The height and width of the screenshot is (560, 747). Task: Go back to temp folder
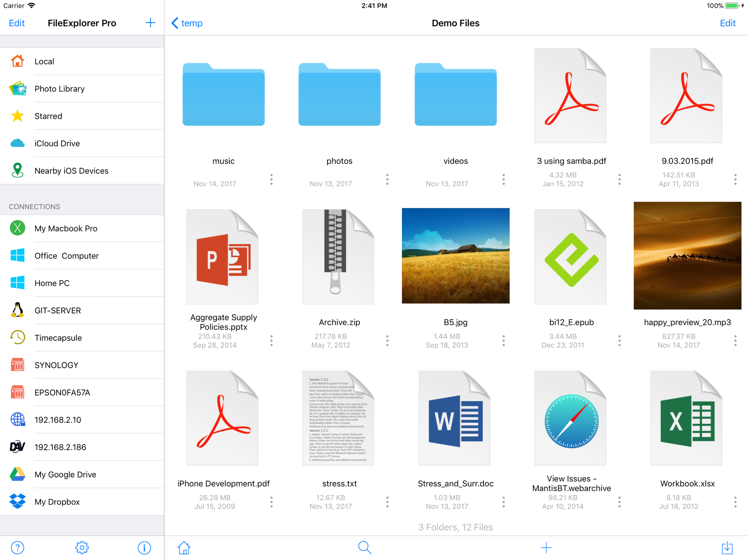point(187,23)
